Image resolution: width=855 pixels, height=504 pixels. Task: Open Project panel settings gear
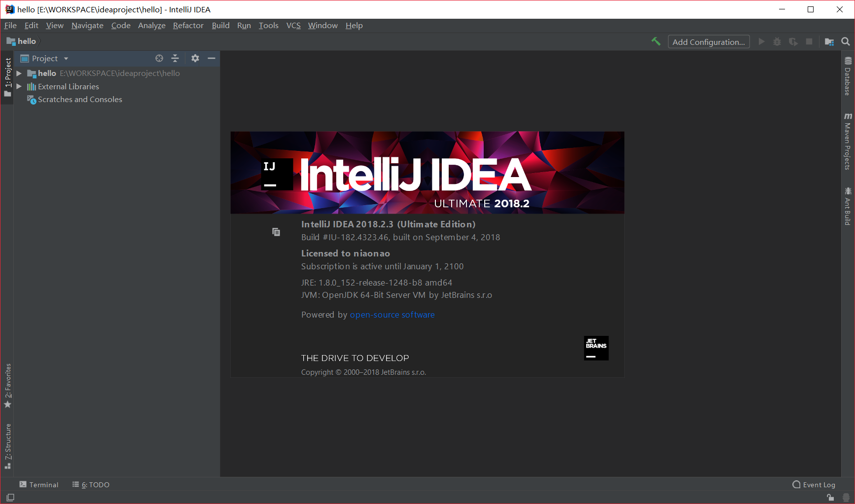point(195,58)
